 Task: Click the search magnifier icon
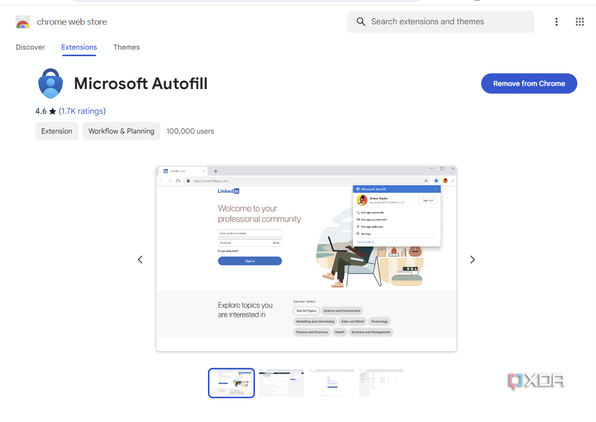pos(360,22)
